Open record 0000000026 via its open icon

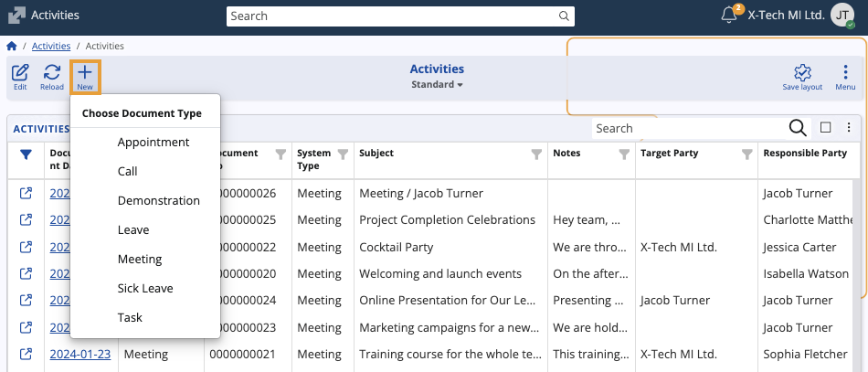[26, 194]
